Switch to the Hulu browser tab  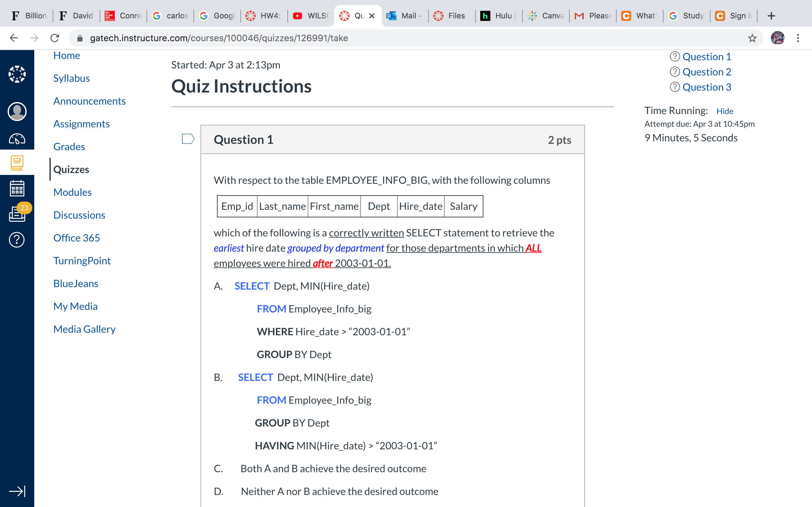[498, 16]
